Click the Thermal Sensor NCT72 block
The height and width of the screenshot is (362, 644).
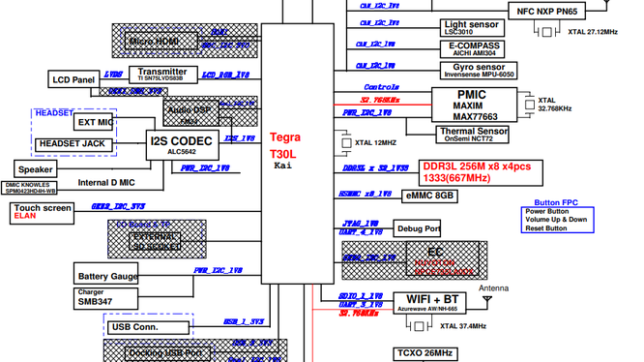[472, 135]
